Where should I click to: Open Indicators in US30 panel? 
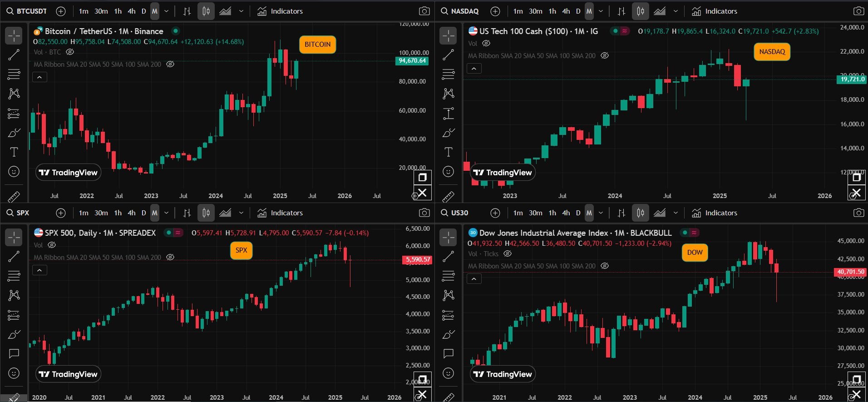click(x=715, y=213)
